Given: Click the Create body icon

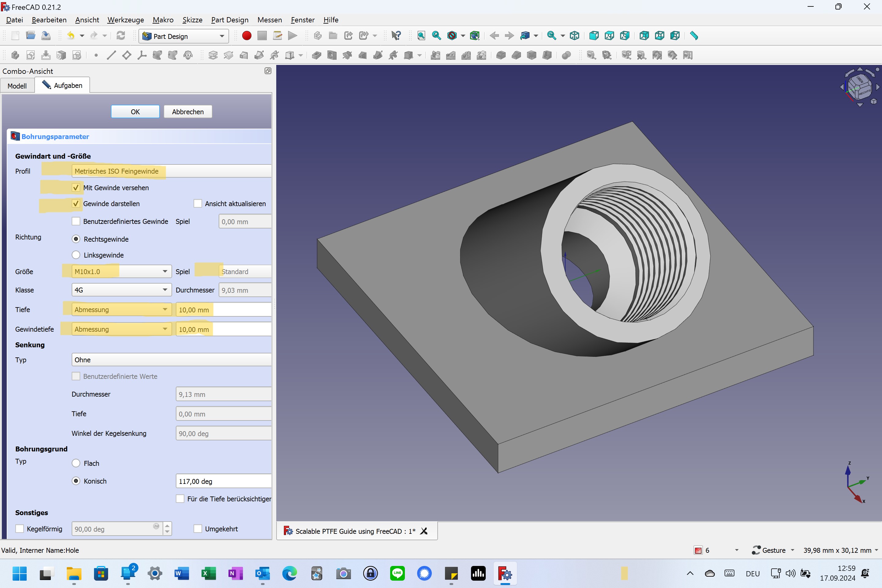Looking at the screenshot, I should click(15, 55).
